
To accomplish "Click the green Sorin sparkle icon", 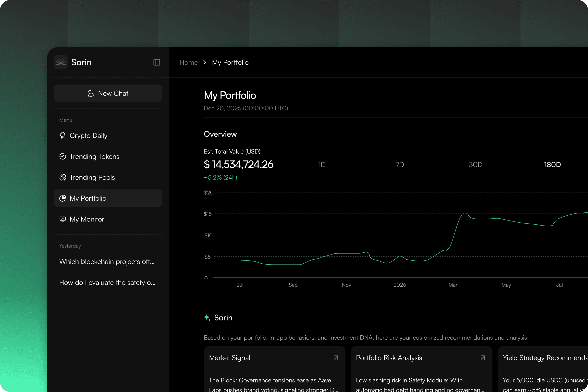I will click(x=207, y=318).
